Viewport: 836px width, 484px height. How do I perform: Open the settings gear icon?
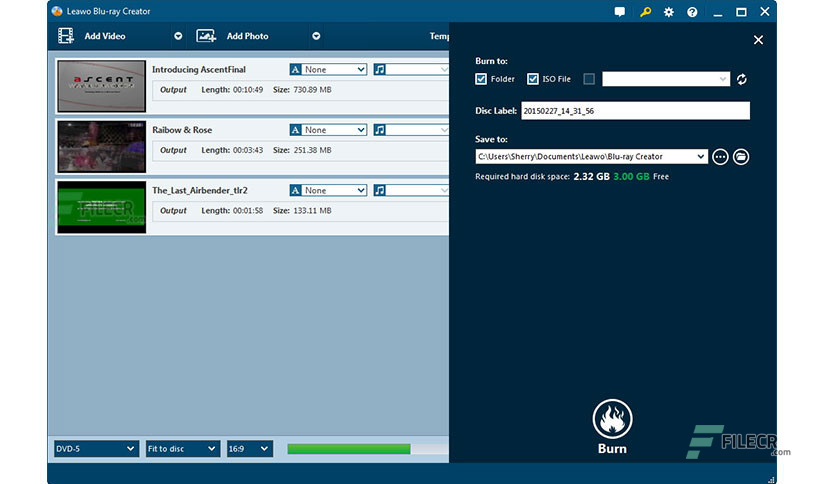(669, 12)
